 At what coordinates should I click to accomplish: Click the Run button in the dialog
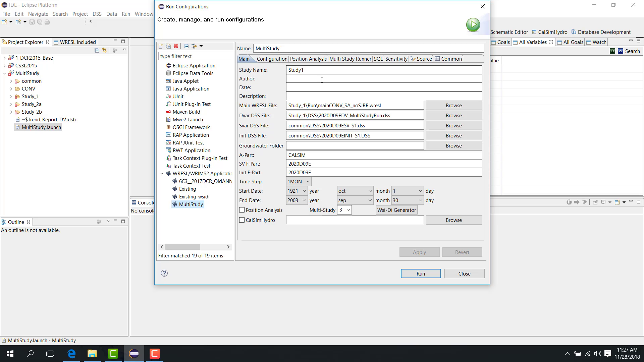421,274
